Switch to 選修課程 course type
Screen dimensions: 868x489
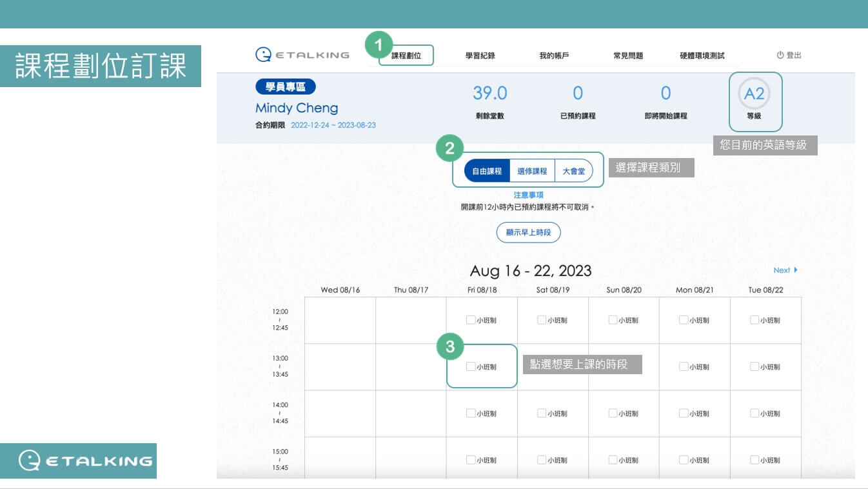tap(532, 171)
